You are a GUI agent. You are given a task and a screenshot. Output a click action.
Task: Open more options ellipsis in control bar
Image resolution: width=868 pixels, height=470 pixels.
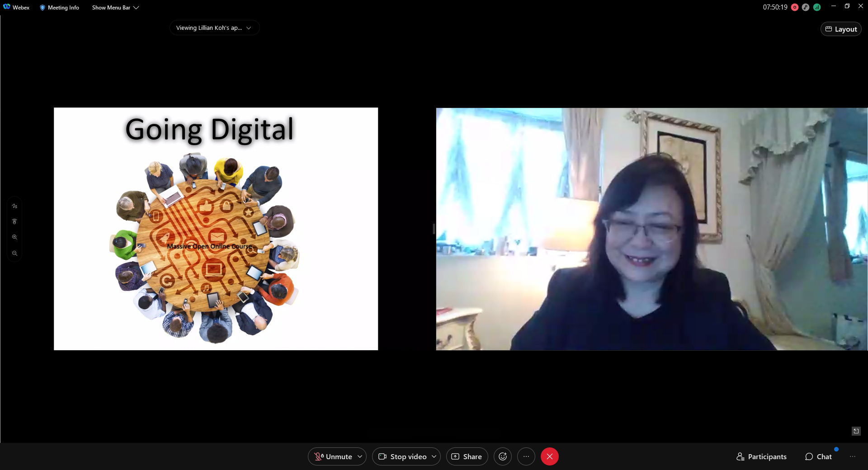(526, 456)
